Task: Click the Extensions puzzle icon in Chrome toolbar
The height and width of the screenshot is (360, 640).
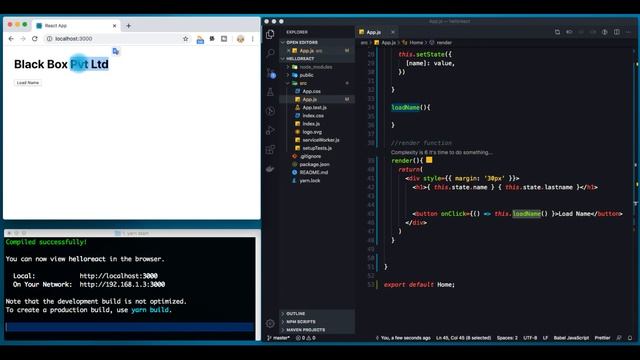Action: pyautogui.click(x=212, y=39)
